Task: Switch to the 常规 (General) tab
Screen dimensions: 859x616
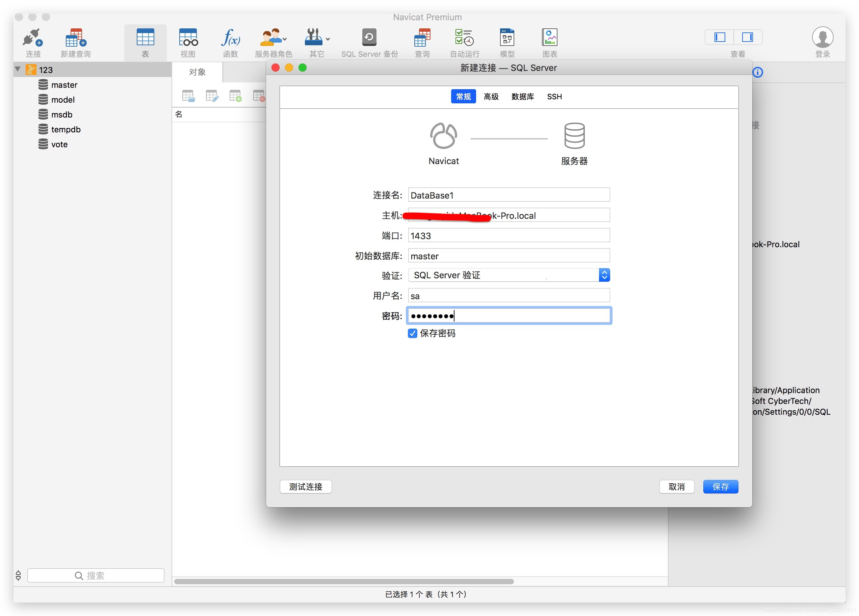Action: pyautogui.click(x=463, y=97)
